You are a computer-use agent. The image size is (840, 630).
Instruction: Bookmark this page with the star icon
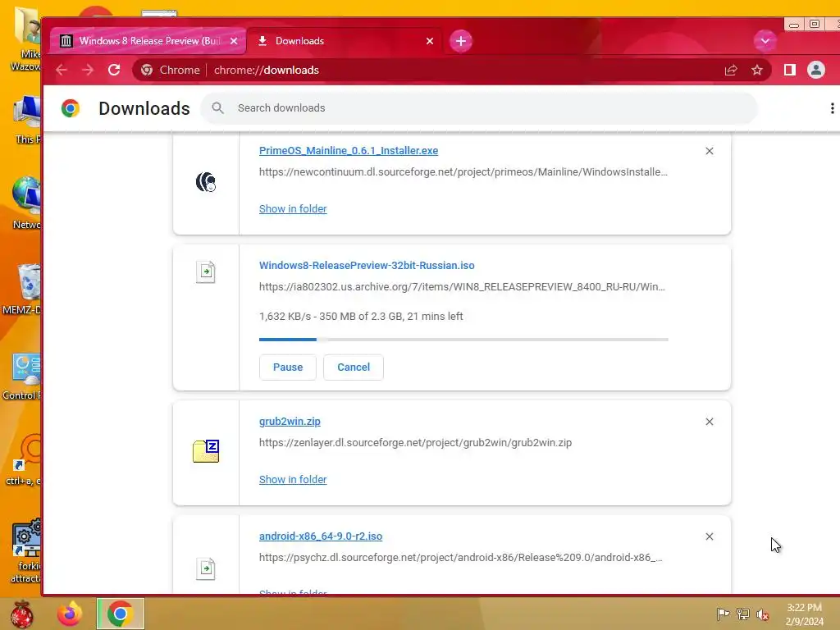tap(757, 71)
